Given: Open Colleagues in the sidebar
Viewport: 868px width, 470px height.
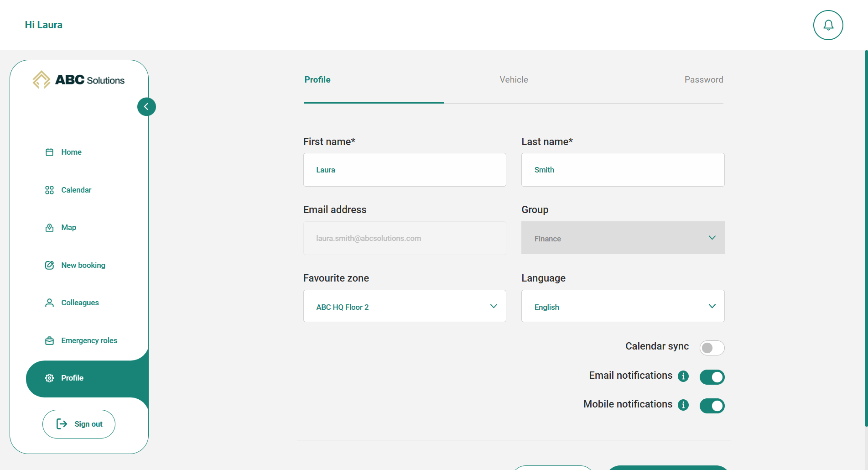Looking at the screenshot, I should (x=80, y=303).
